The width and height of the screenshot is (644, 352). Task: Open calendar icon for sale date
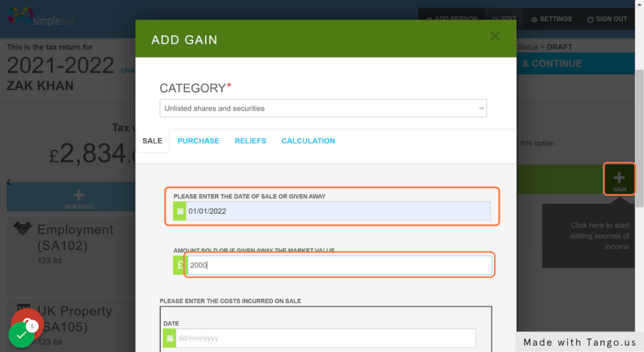point(179,211)
